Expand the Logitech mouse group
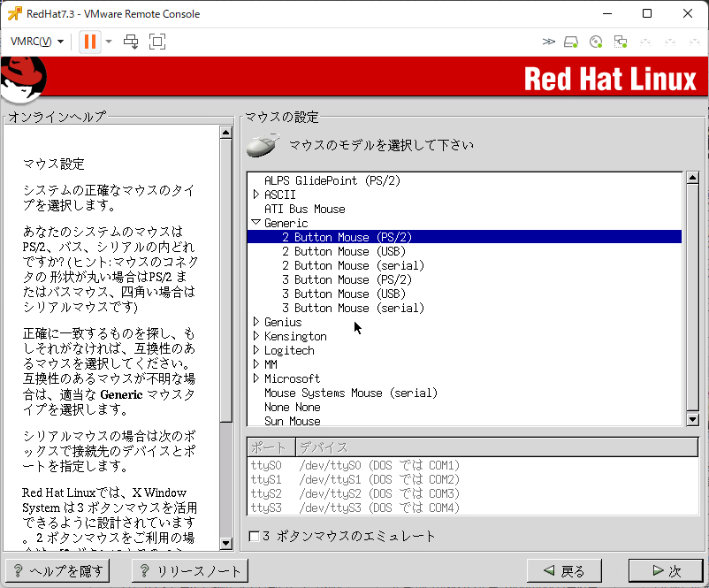This screenshot has height=588, width=709. 256,350
